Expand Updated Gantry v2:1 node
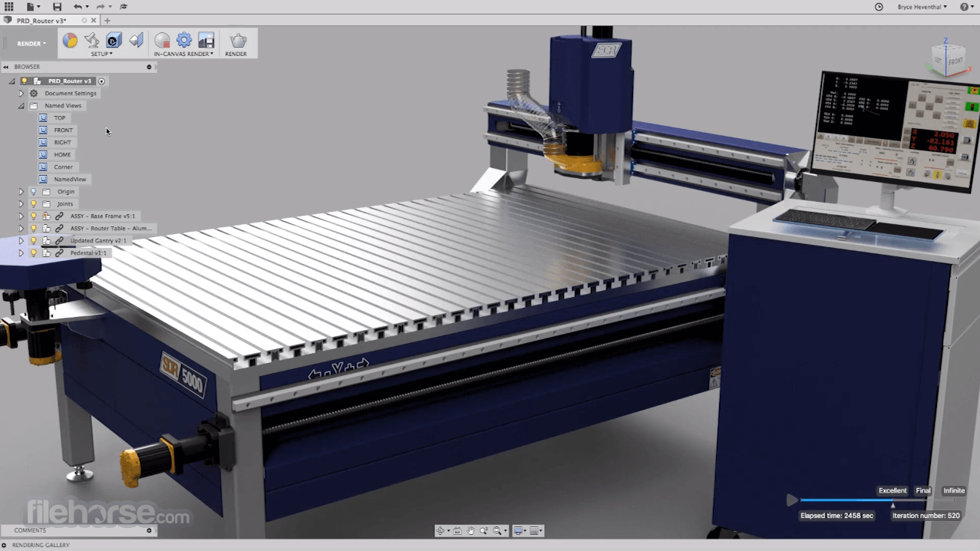 coord(21,241)
